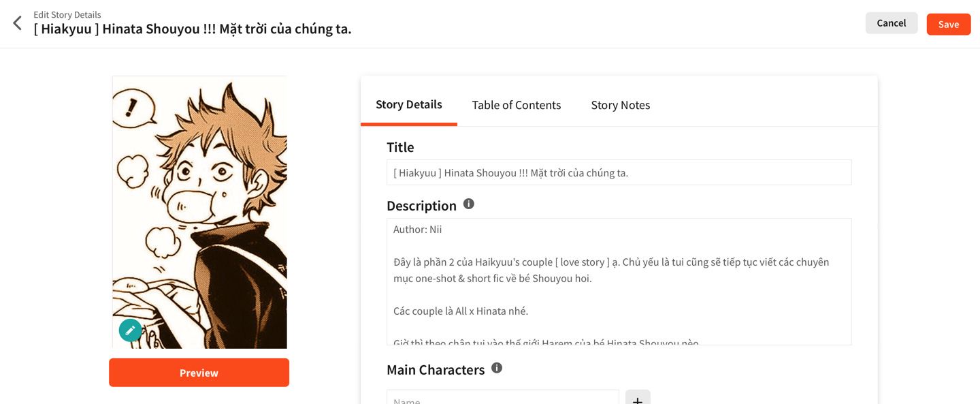980x404 pixels.
Task: Click into the Title input field
Action: (619, 172)
